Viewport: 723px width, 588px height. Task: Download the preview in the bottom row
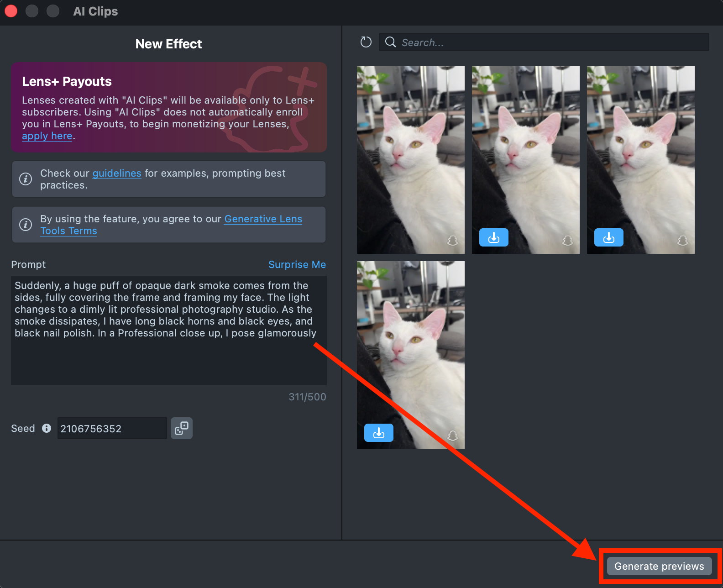[x=379, y=433]
